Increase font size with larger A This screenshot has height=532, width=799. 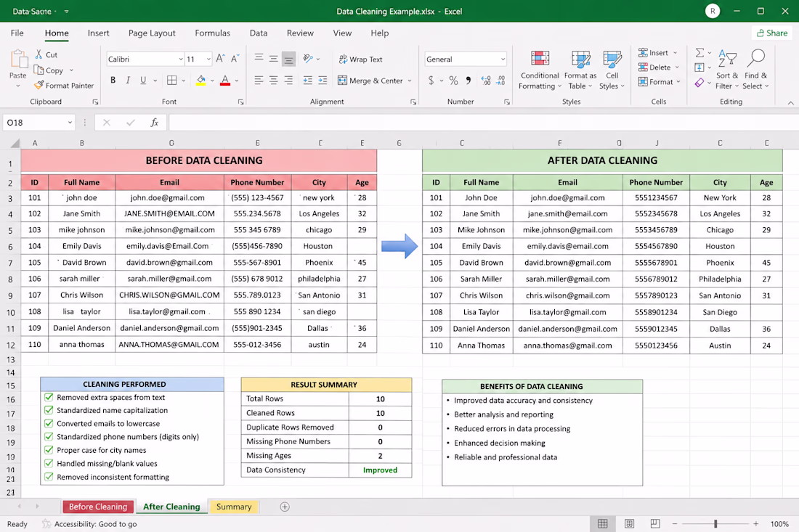click(219, 59)
